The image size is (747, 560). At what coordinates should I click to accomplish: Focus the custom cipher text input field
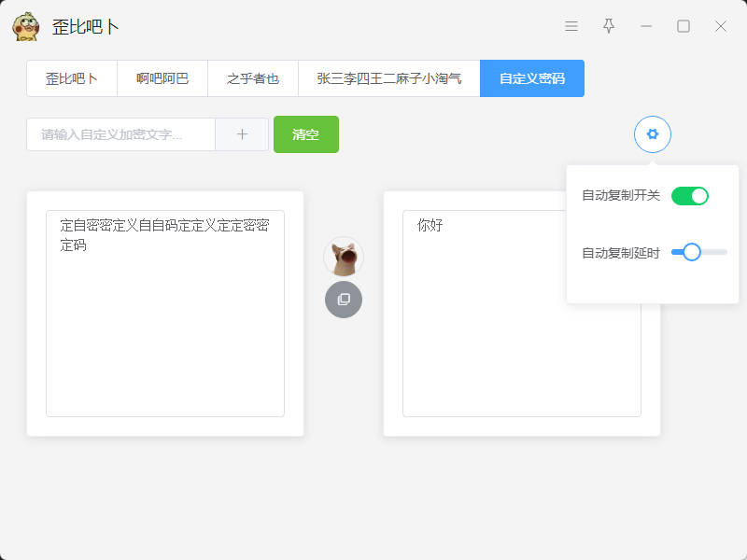pos(121,134)
